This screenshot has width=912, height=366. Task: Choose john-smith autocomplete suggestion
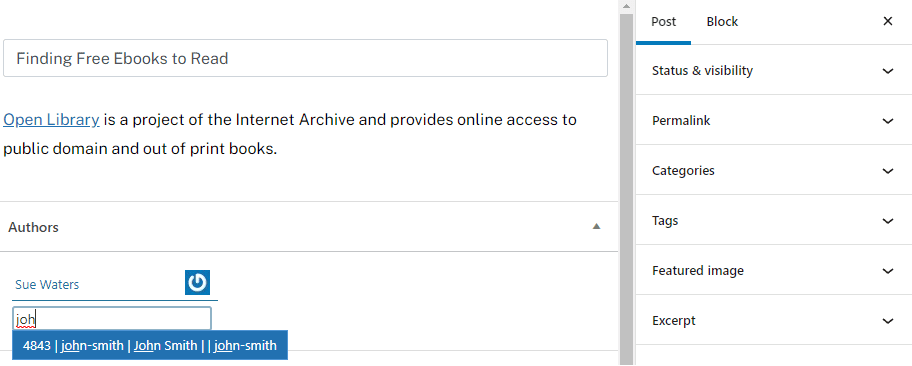point(150,346)
